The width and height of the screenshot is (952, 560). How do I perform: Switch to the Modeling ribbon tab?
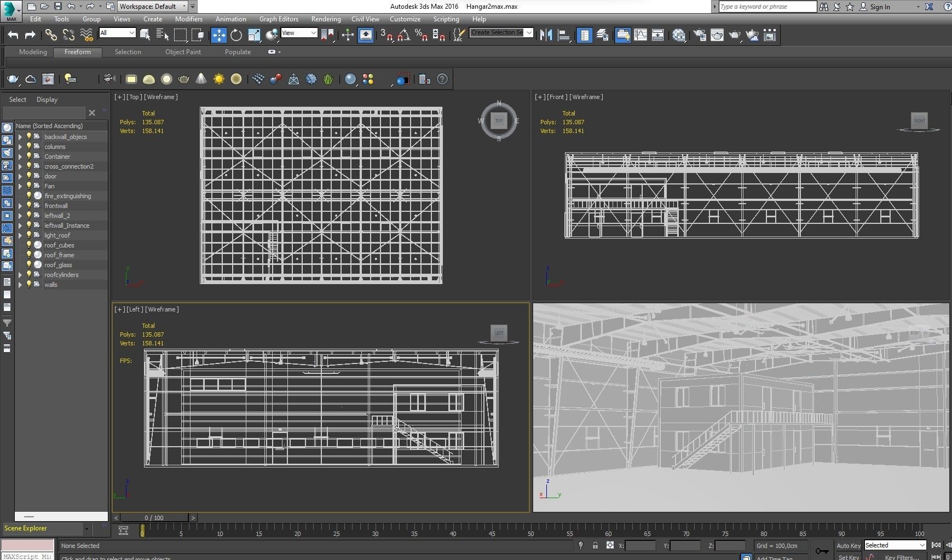click(33, 52)
